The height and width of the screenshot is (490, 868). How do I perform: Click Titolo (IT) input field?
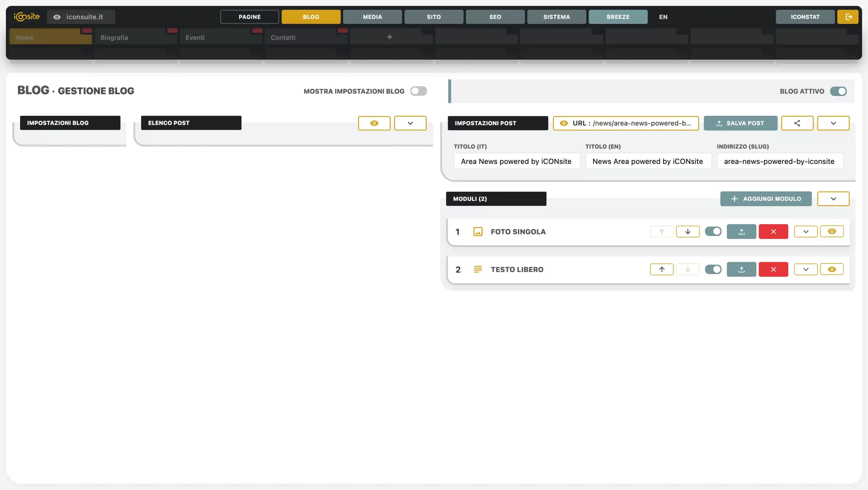[517, 161]
